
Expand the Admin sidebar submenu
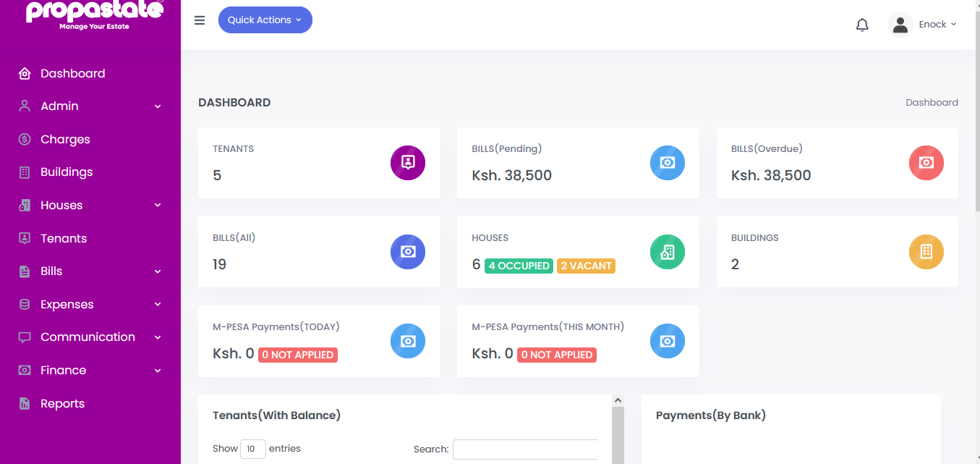tap(90, 106)
